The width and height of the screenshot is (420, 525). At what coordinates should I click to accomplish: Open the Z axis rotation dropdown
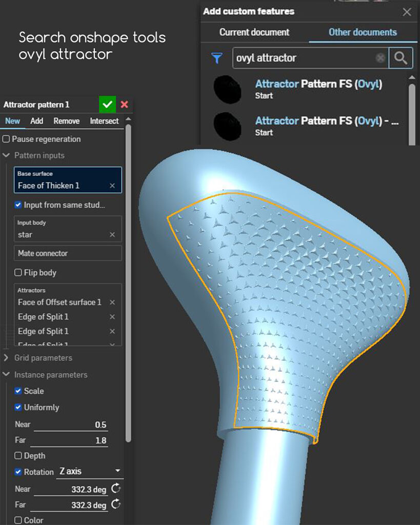[x=90, y=471]
